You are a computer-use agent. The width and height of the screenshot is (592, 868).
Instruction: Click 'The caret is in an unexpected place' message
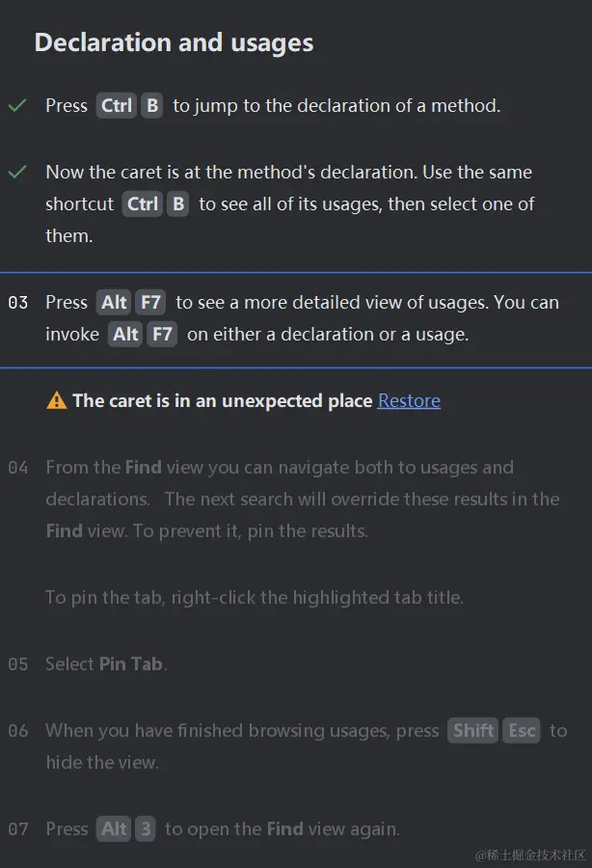[223, 400]
